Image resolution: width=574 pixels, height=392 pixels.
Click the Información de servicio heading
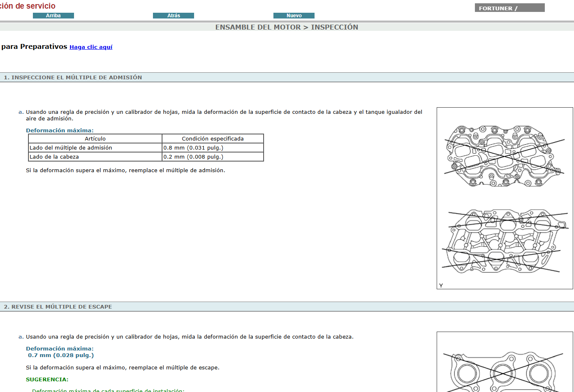click(28, 6)
